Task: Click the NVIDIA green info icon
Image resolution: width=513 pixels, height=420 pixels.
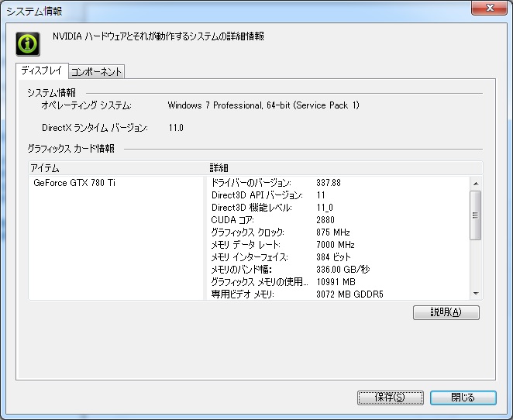Action: point(28,44)
